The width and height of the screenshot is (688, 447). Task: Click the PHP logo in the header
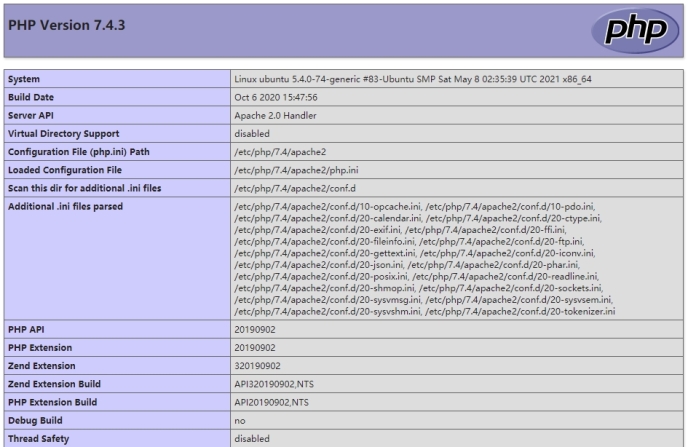click(x=635, y=30)
